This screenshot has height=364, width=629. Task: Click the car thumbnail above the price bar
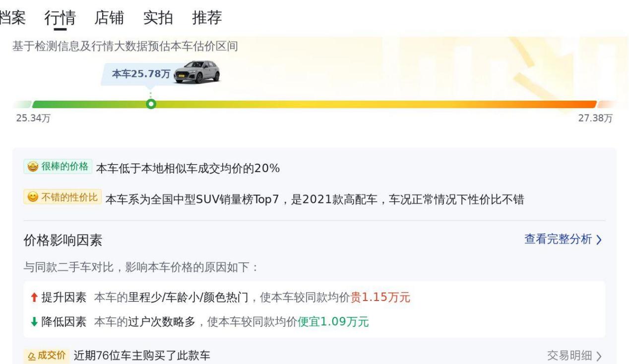point(197,72)
